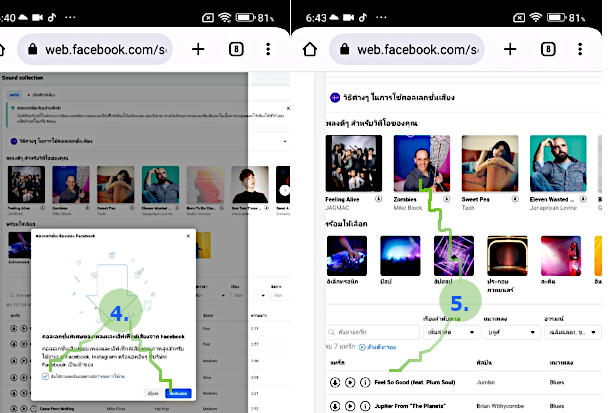Download icon beside Zombies in right screen
615x413 pixels.
click(447, 199)
